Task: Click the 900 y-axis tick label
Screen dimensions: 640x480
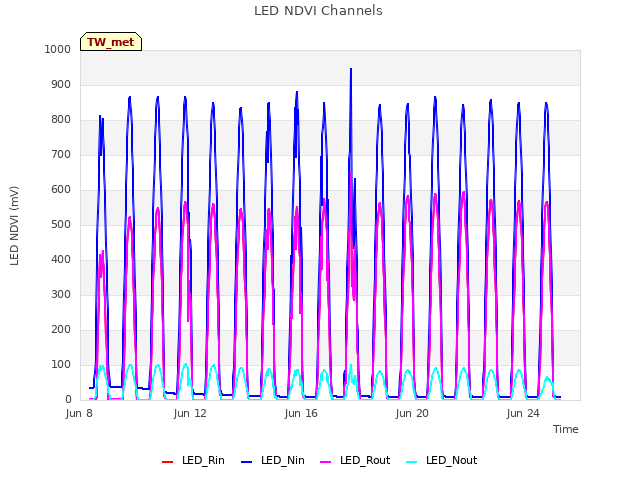Action: (x=61, y=84)
